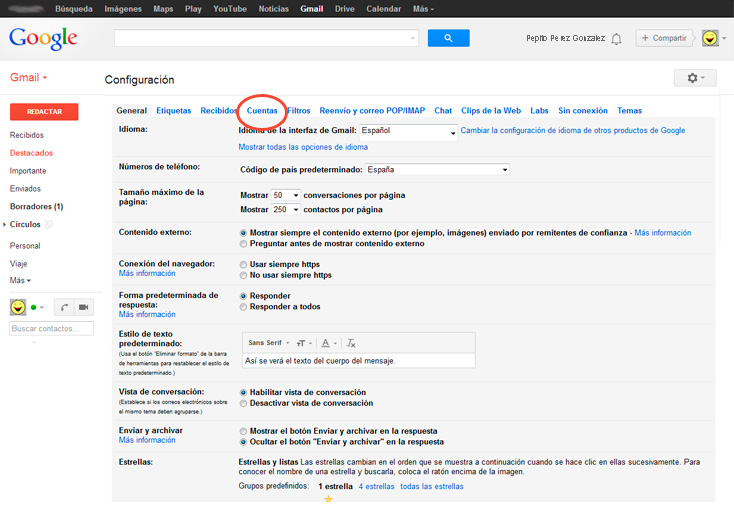Select 'Mostrar siempre el contenido externo' option
This screenshot has height=507, width=734.
pyautogui.click(x=243, y=233)
